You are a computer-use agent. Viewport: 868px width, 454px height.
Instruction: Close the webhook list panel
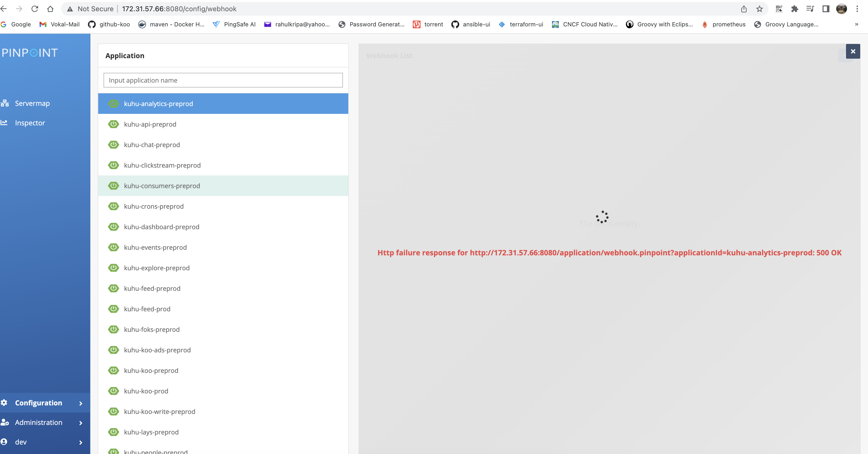point(853,51)
